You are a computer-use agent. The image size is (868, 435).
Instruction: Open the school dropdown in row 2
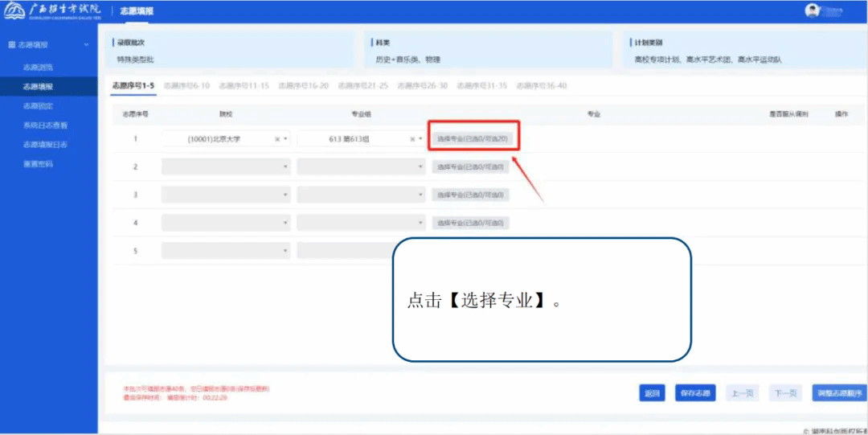pos(224,167)
